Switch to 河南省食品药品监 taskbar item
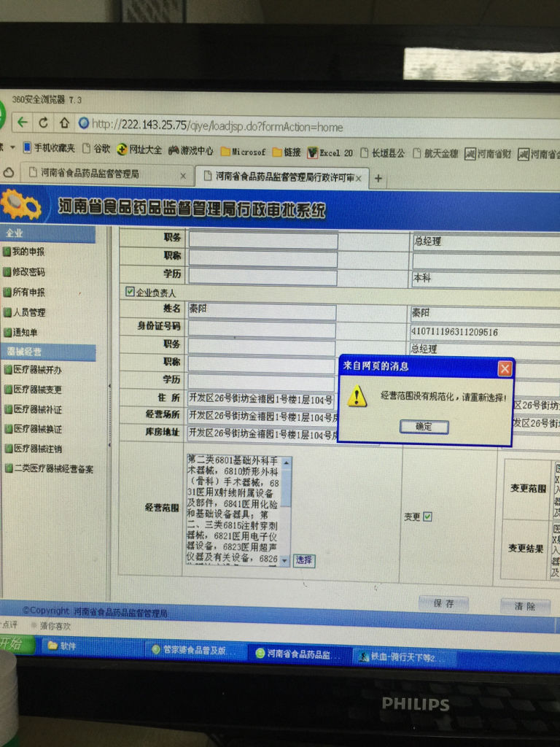 point(298,654)
